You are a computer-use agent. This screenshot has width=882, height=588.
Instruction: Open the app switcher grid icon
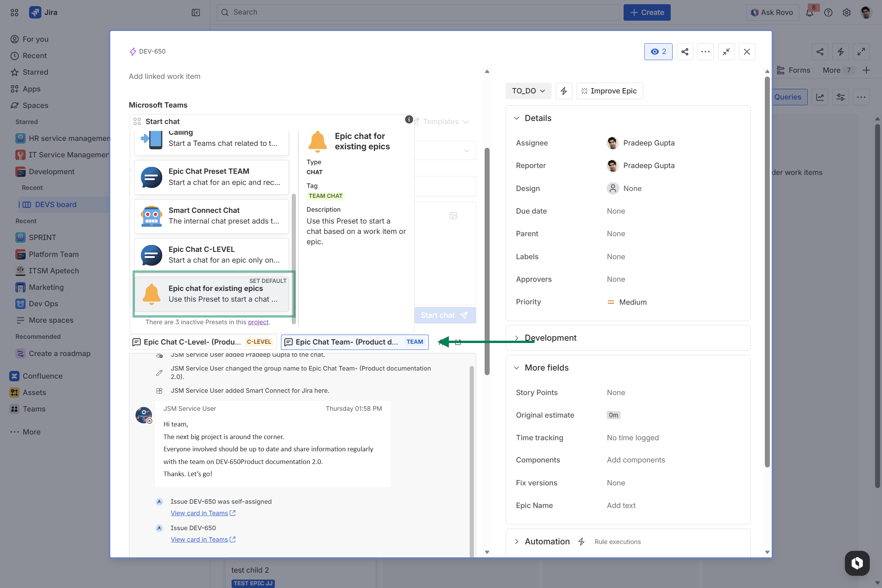coord(15,13)
